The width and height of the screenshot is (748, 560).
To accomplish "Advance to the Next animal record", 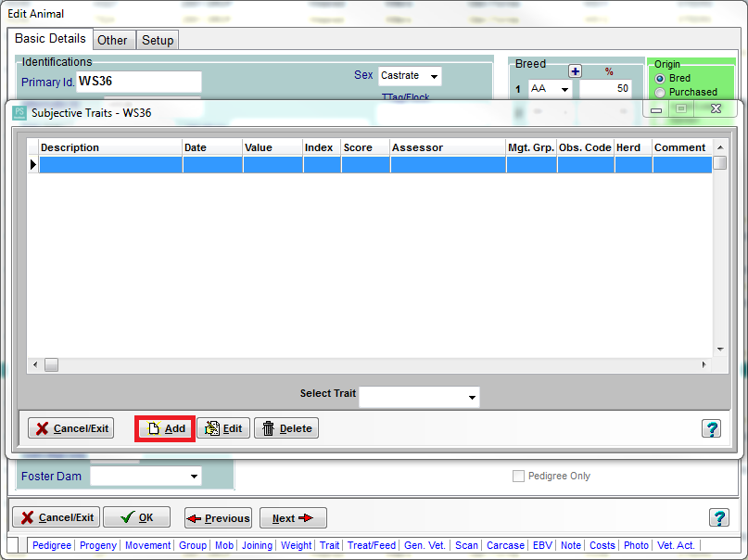I will (x=293, y=518).
